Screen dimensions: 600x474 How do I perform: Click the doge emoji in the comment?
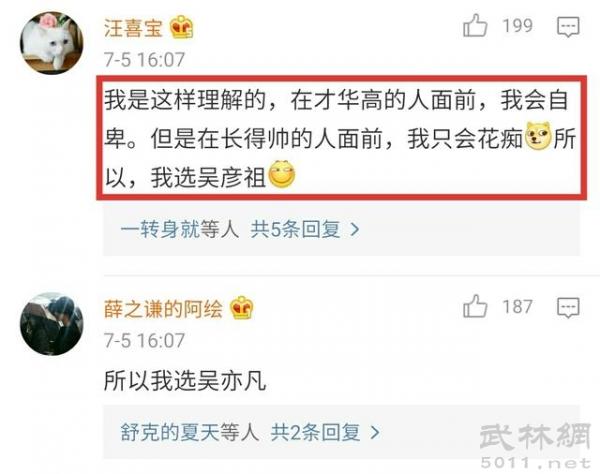(x=538, y=136)
